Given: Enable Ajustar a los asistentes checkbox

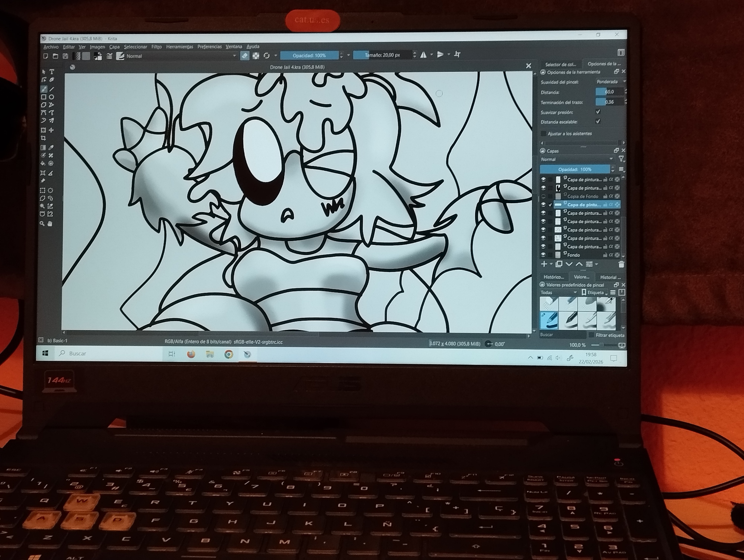Looking at the screenshot, I should coord(543,133).
